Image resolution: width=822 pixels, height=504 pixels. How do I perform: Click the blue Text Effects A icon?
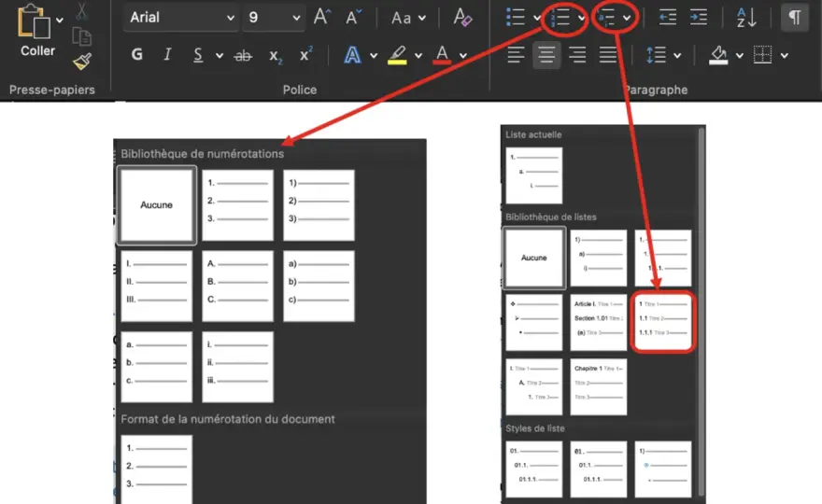(x=353, y=54)
